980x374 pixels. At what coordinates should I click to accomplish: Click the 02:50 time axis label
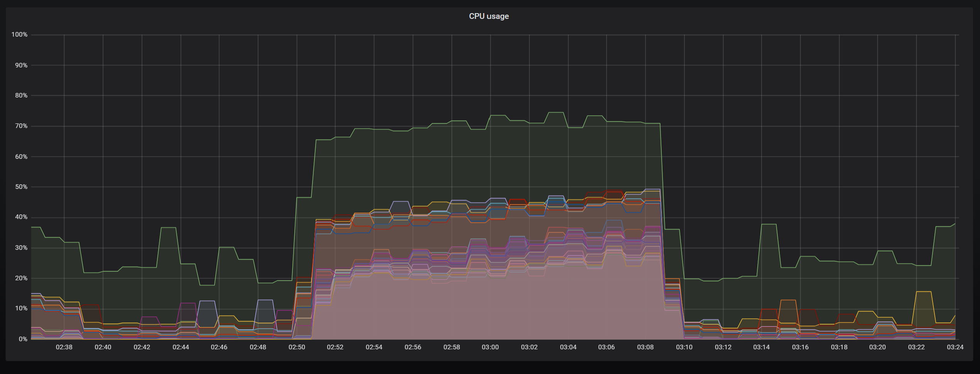(x=297, y=347)
